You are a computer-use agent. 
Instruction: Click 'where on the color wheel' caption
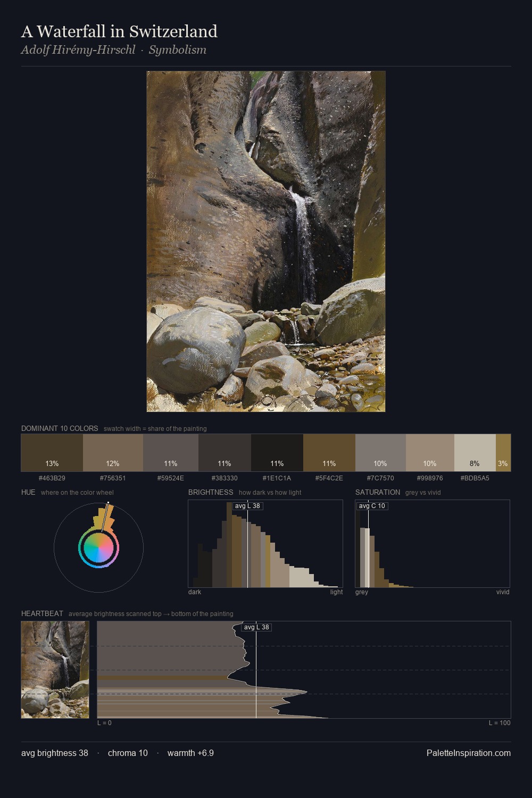point(77,492)
